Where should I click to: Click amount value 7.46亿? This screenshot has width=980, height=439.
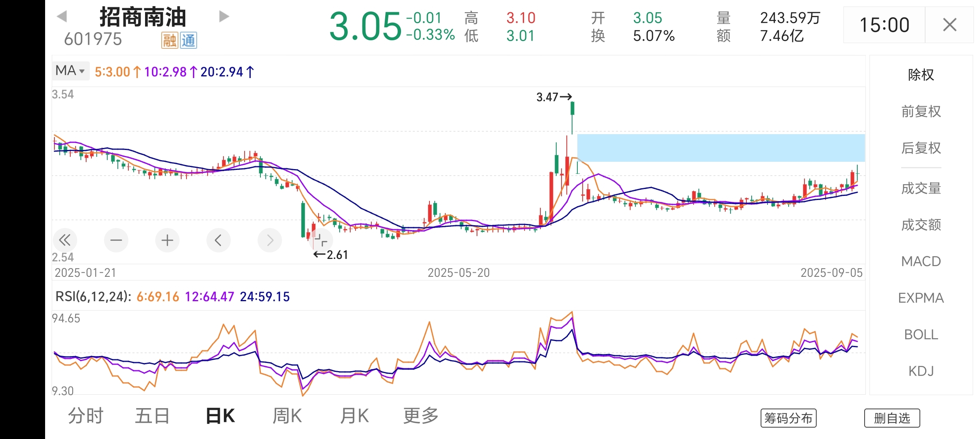(782, 36)
